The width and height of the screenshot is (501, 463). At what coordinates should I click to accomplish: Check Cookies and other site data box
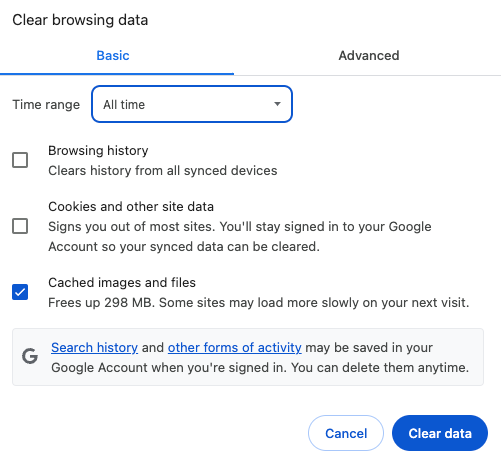click(x=20, y=226)
